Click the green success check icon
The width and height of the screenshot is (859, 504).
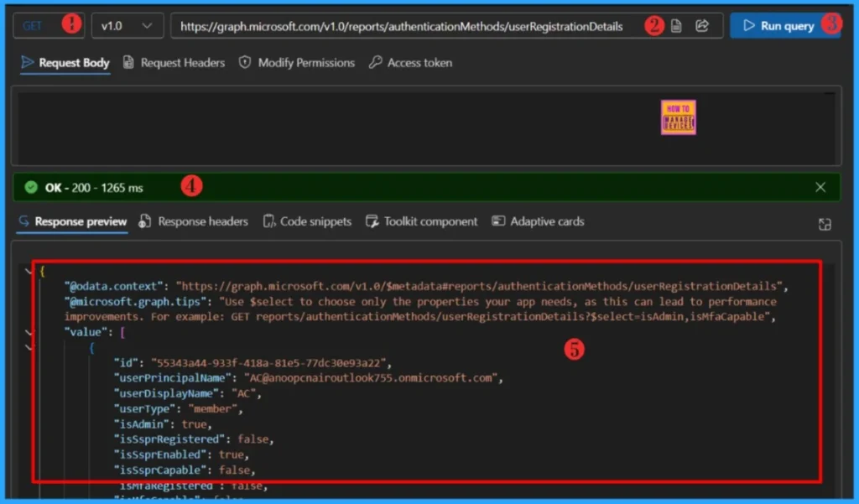point(31,187)
